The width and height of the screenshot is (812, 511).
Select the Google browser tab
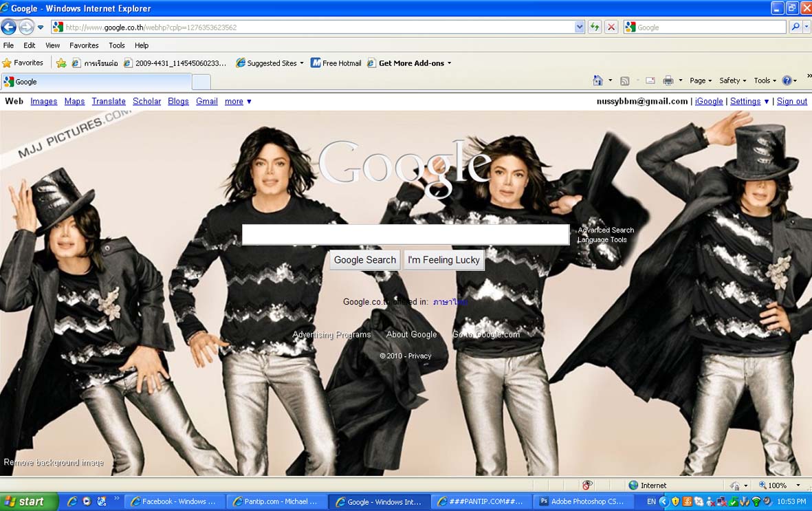click(x=96, y=81)
